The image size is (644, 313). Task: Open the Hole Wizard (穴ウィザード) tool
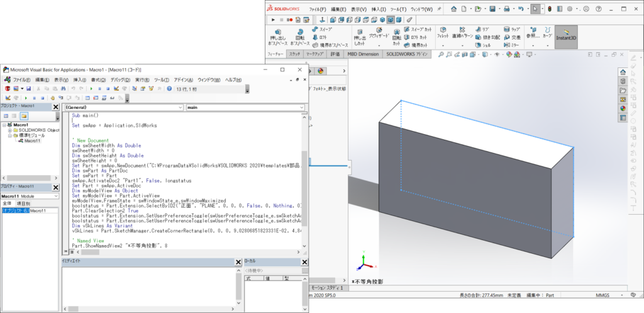point(378,33)
